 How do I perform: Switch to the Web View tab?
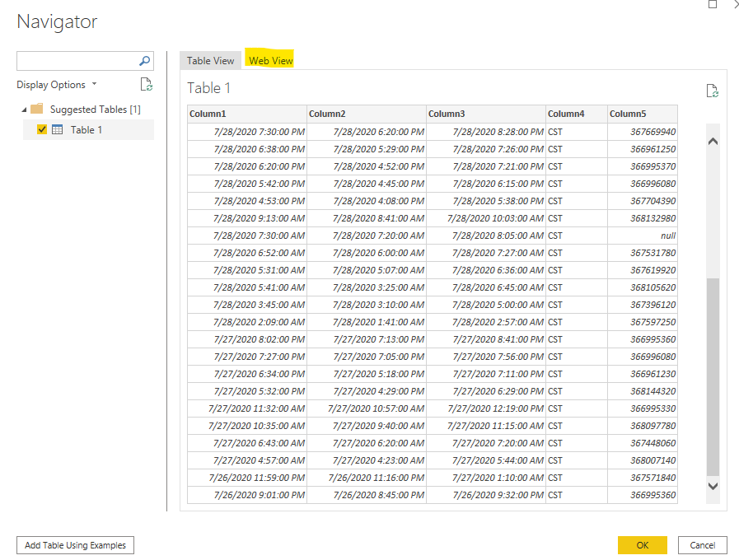(270, 60)
